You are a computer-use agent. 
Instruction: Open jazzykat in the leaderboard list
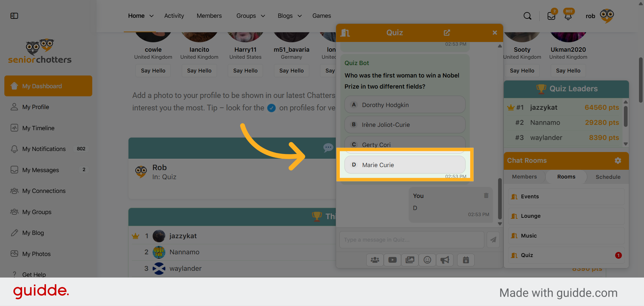point(183,236)
